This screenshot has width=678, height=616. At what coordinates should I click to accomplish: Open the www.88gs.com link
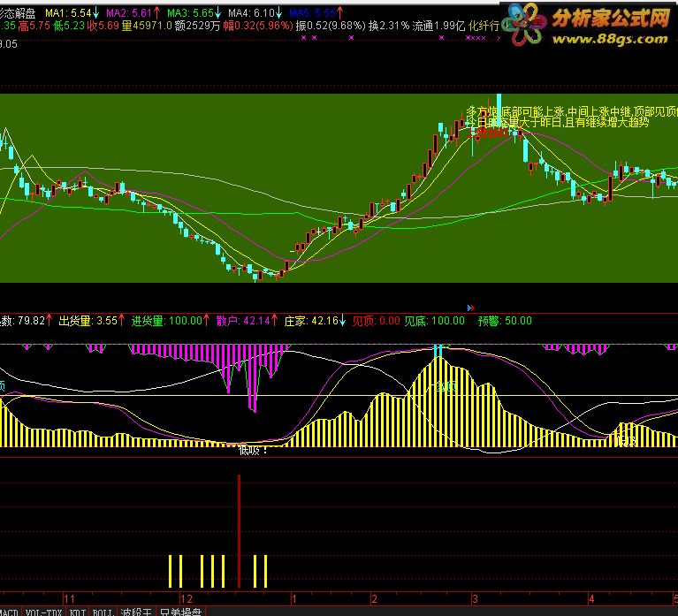click(611, 40)
